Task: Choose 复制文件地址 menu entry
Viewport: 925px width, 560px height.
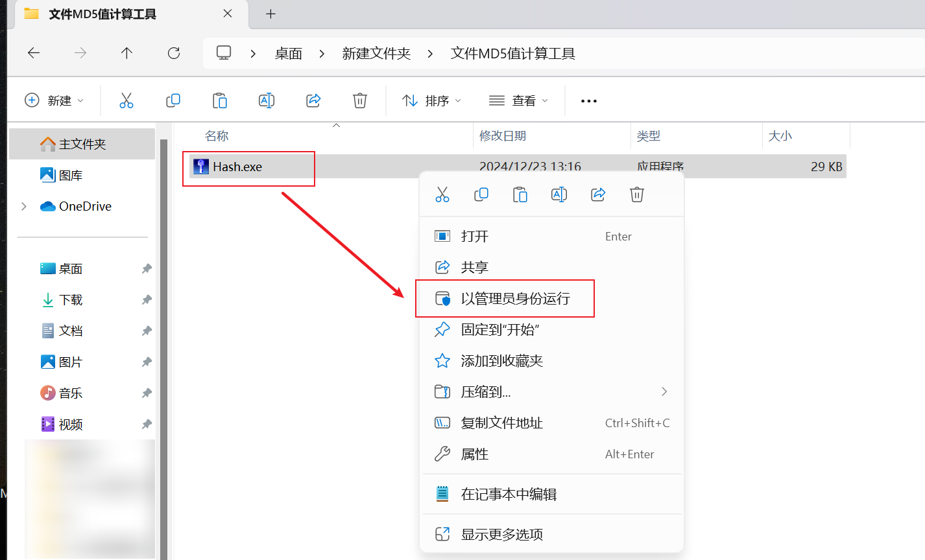Action: click(x=552, y=423)
